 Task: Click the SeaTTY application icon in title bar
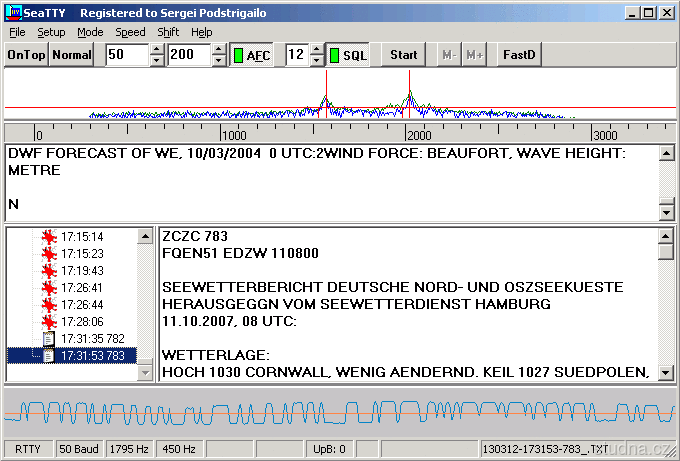click(x=13, y=13)
